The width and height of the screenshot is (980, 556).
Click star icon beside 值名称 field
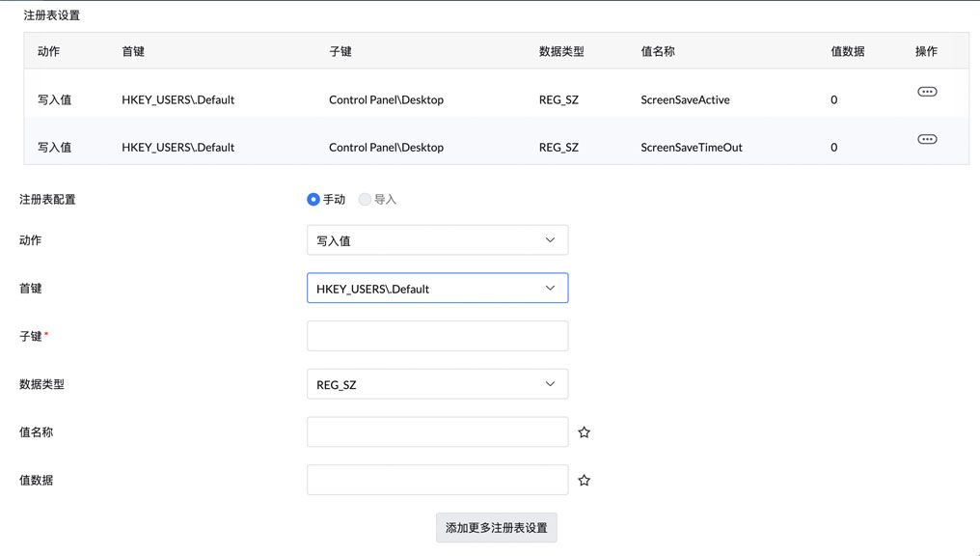tap(584, 432)
